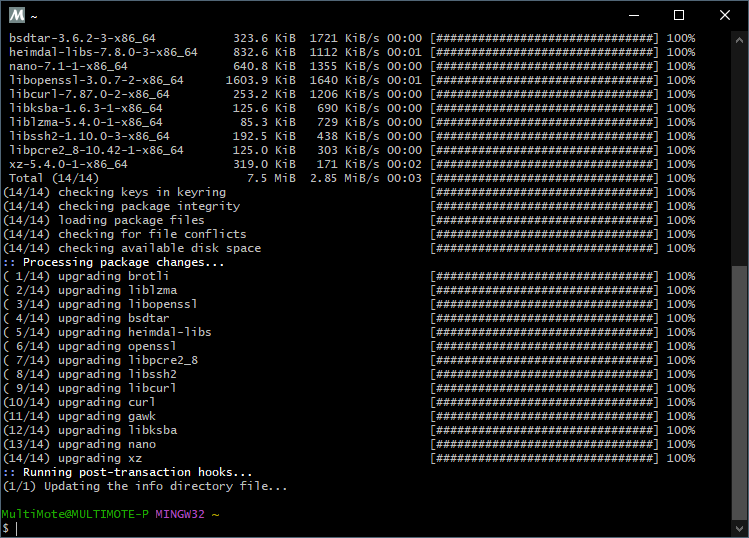Click the '~' window title text

(34, 16)
